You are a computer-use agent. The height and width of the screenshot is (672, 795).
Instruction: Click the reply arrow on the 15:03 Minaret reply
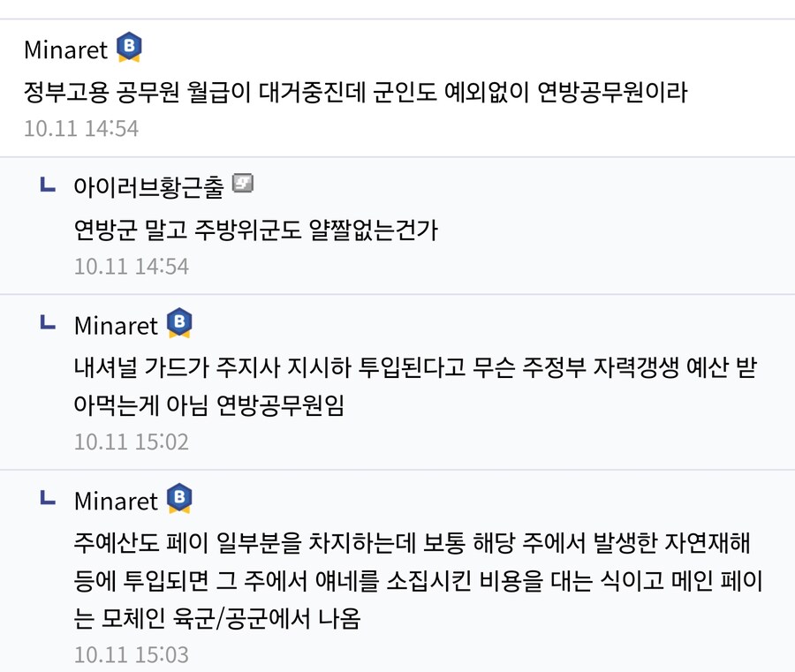click(x=48, y=500)
